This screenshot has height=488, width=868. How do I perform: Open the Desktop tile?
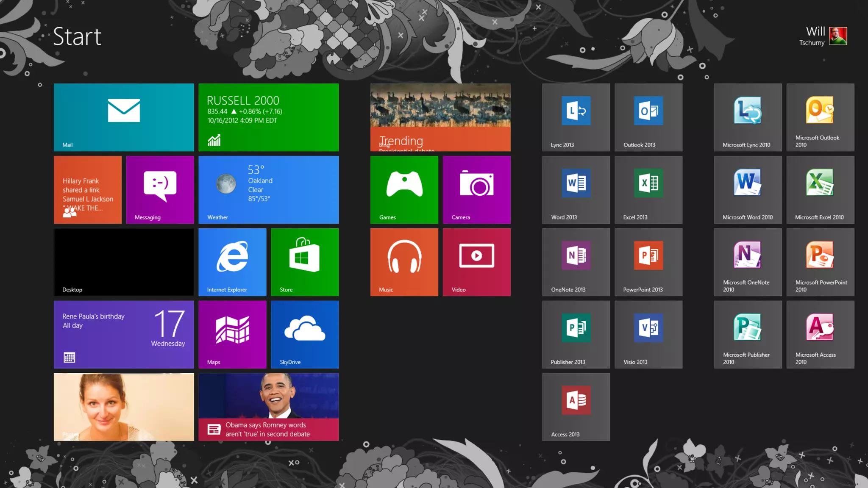coord(124,262)
